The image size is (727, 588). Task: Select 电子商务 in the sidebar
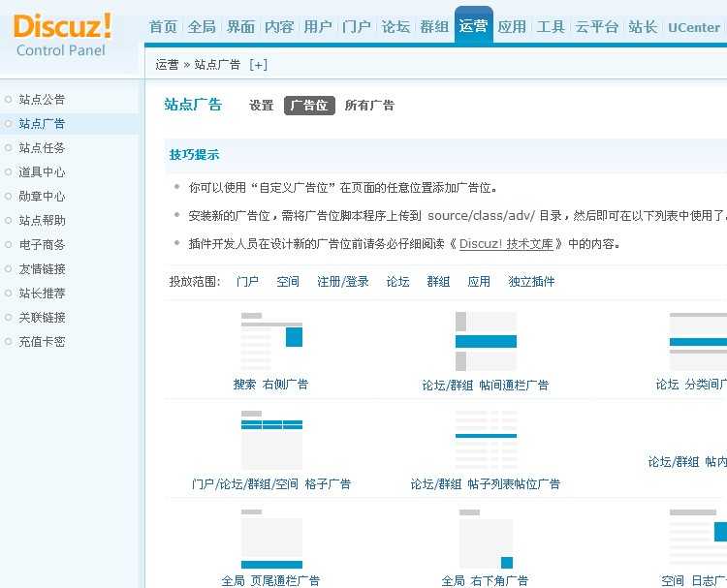pyautogui.click(x=42, y=245)
